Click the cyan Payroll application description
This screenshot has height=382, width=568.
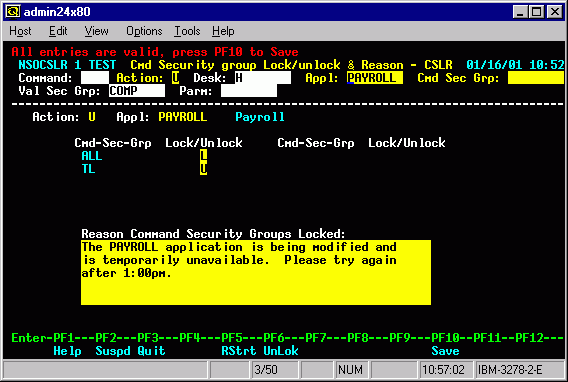pyautogui.click(x=260, y=117)
